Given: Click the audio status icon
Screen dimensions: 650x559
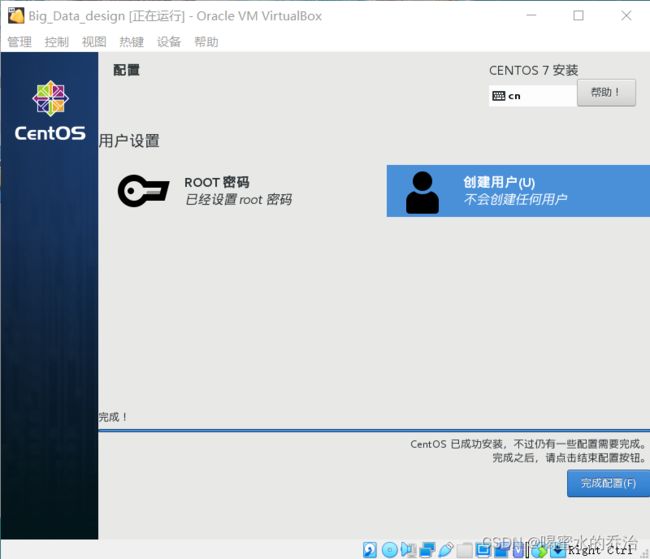Looking at the screenshot, I should point(409,550).
